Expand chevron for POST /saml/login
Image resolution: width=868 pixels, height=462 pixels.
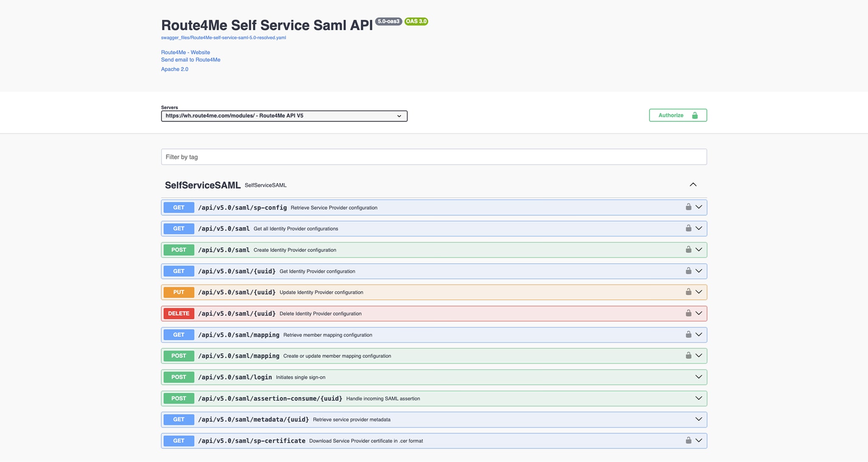click(699, 376)
